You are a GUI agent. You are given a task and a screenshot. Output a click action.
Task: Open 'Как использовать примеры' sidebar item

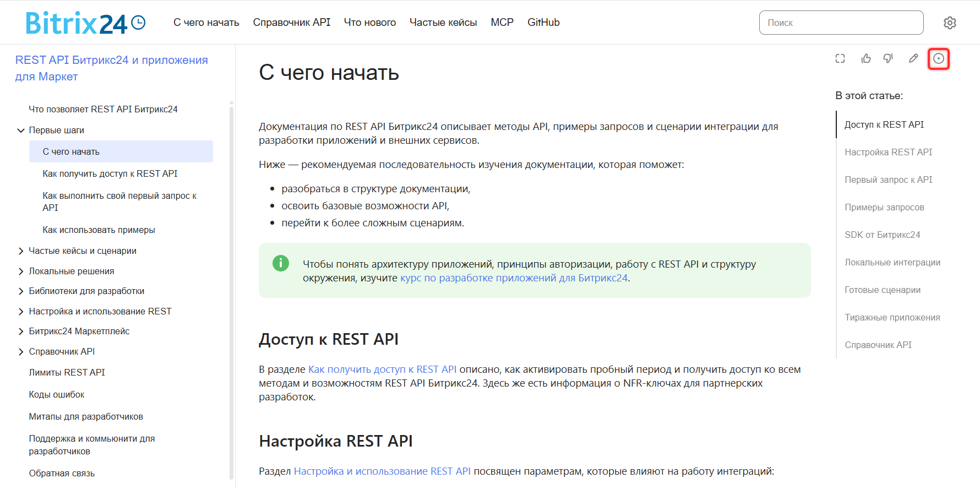[x=99, y=230]
